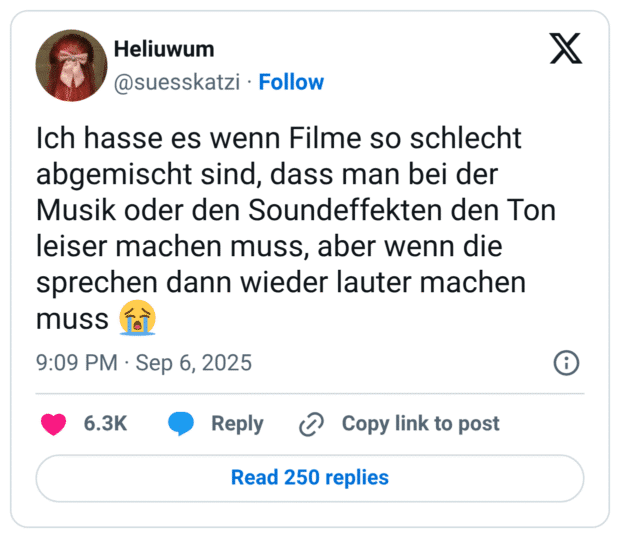
Task: Click the 6.3K like count
Action: [105, 424]
